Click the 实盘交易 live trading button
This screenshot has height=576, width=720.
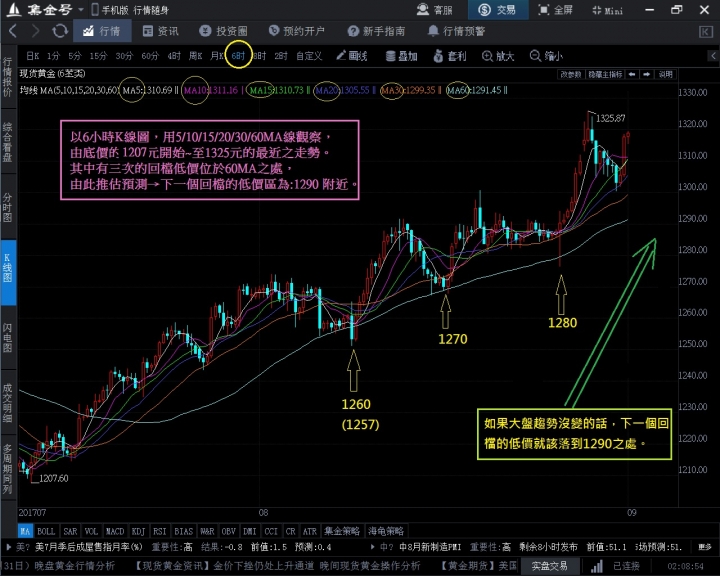[549, 566]
